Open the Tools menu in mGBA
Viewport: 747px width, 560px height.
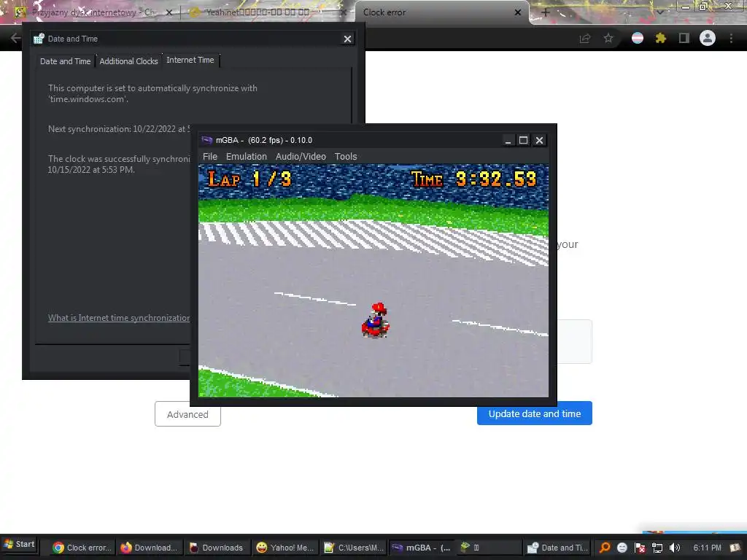(345, 157)
